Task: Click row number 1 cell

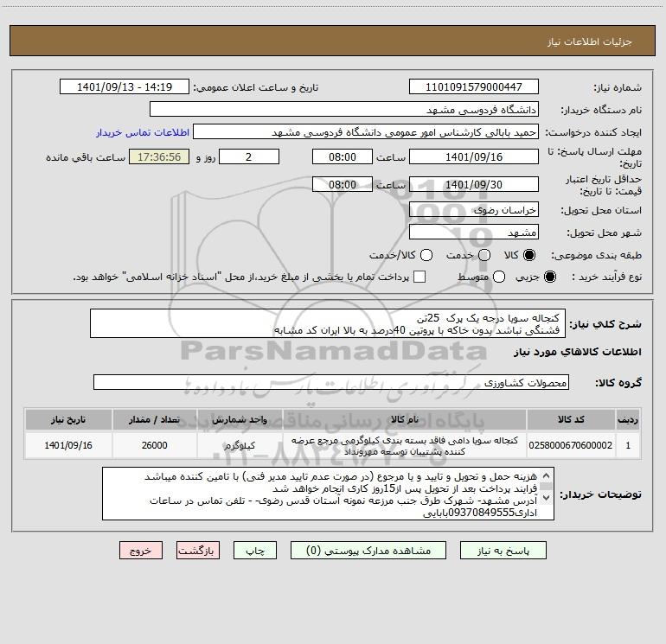Action: (x=628, y=445)
